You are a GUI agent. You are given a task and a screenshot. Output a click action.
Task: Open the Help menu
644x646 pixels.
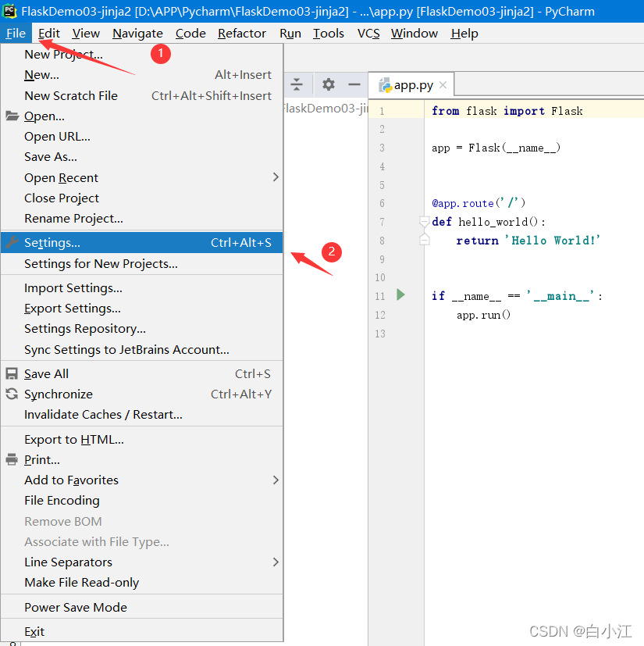[464, 34]
